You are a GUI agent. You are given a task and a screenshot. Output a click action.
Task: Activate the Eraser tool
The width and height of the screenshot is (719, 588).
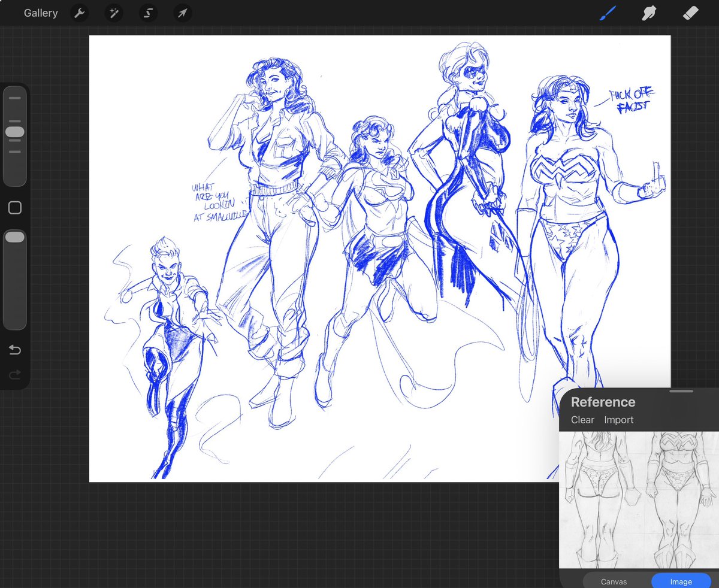pos(690,13)
